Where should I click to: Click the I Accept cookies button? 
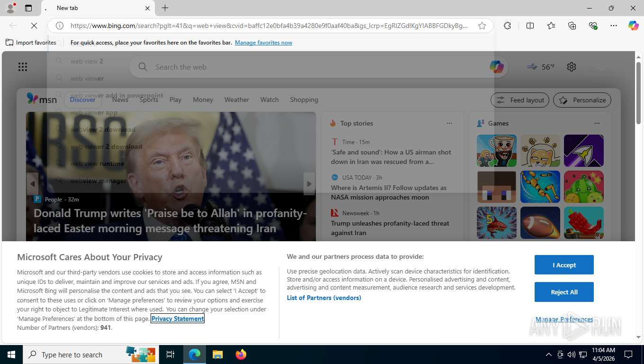click(x=564, y=265)
